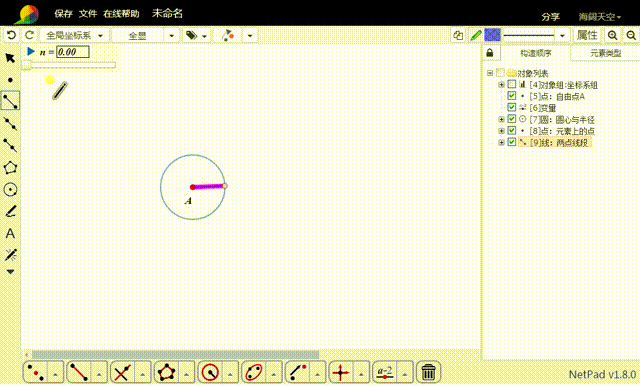The image size is (640, 386).
Task: Switch to 构造顺序 tab
Action: tap(536, 53)
